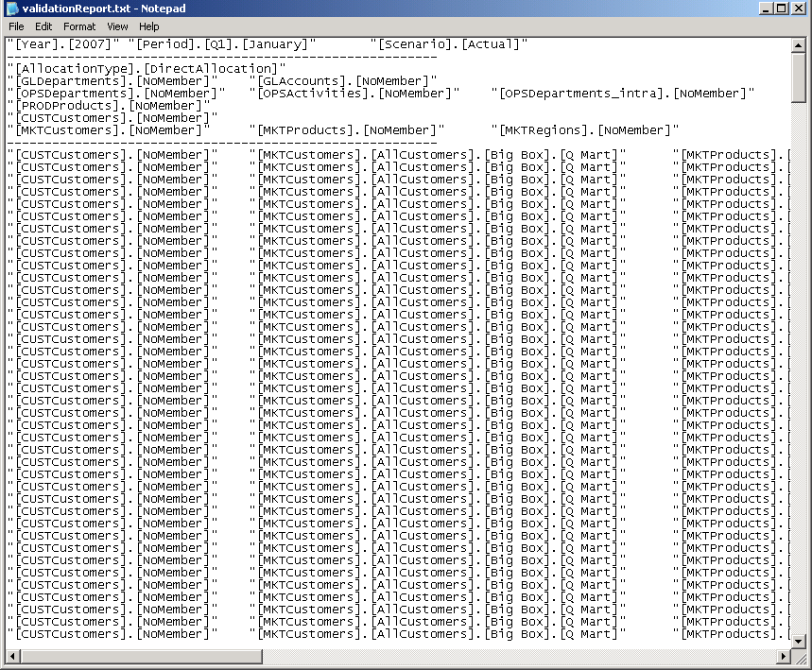812x670 pixels.
Task: Open the View menu
Action: [x=116, y=26]
